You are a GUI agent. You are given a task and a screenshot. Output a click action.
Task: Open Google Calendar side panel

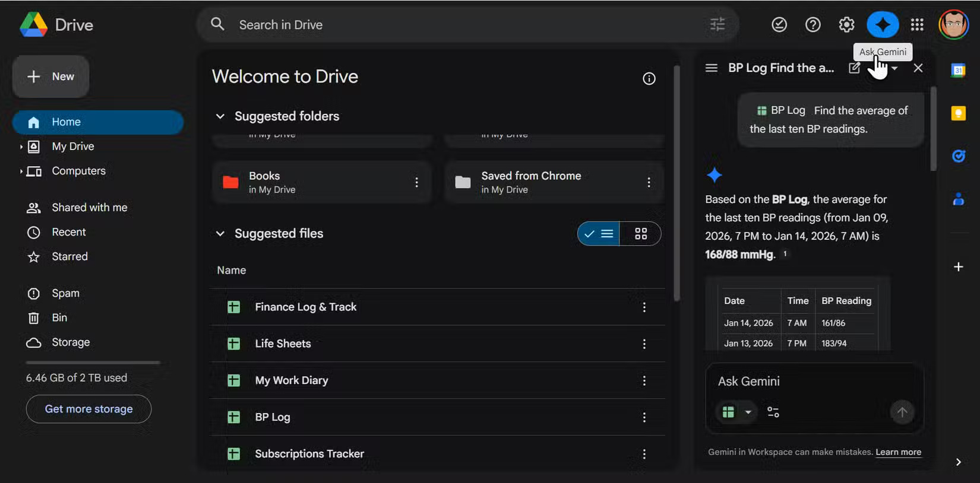click(958, 70)
